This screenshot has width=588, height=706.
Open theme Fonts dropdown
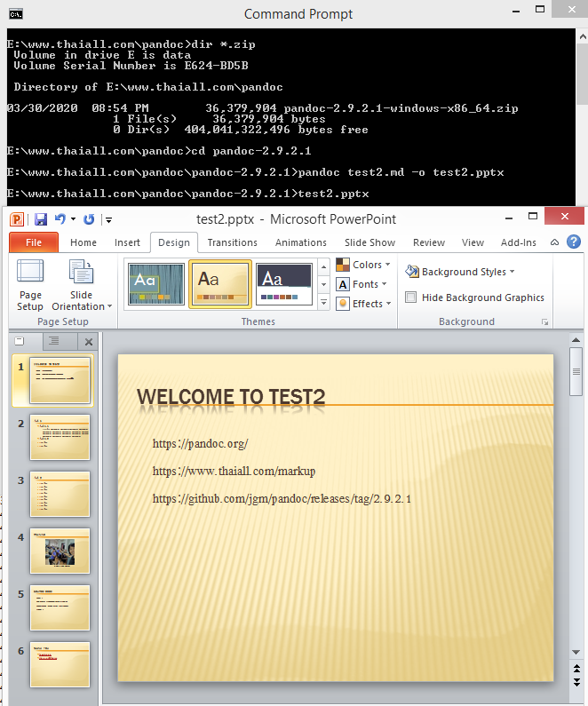pyautogui.click(x=363, y=284)
